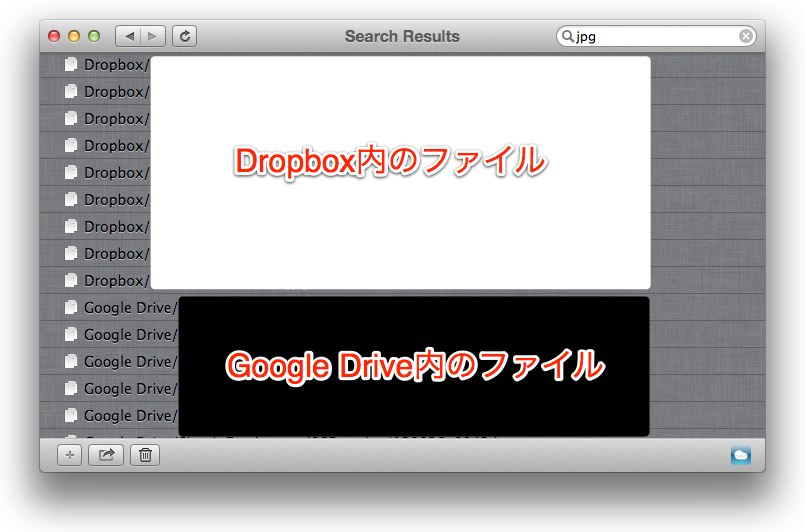Close the window with the red button
The image size is (805, 532).
(x=54, y=36)
